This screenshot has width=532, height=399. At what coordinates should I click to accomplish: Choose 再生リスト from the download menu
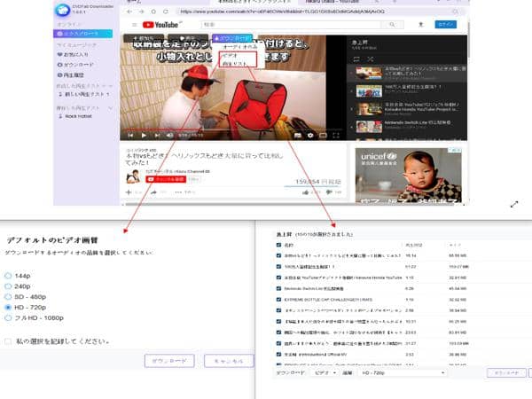click(x=233, y=63)
